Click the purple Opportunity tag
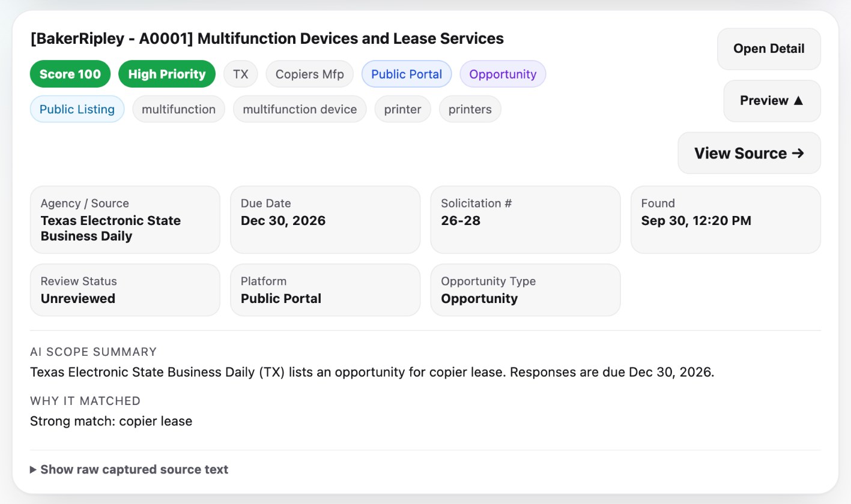 point(503,74)
